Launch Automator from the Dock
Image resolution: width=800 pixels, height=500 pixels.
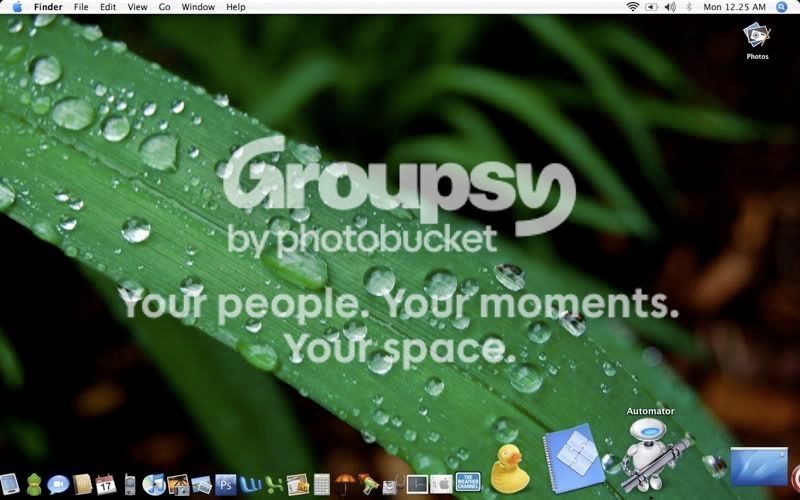coord(655,454)
